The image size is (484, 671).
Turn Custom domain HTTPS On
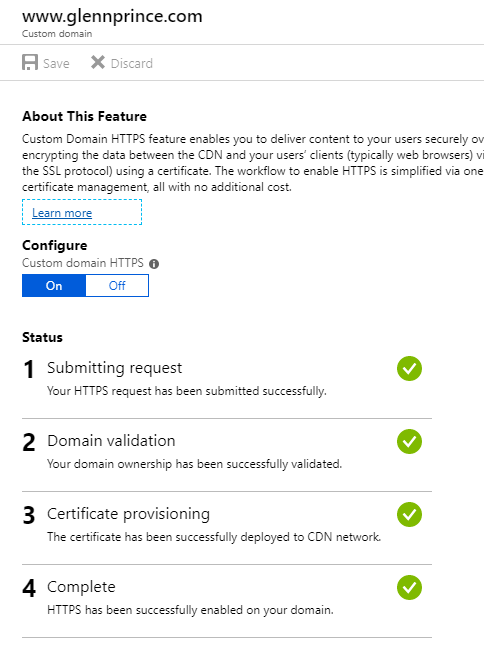[54, 285]
